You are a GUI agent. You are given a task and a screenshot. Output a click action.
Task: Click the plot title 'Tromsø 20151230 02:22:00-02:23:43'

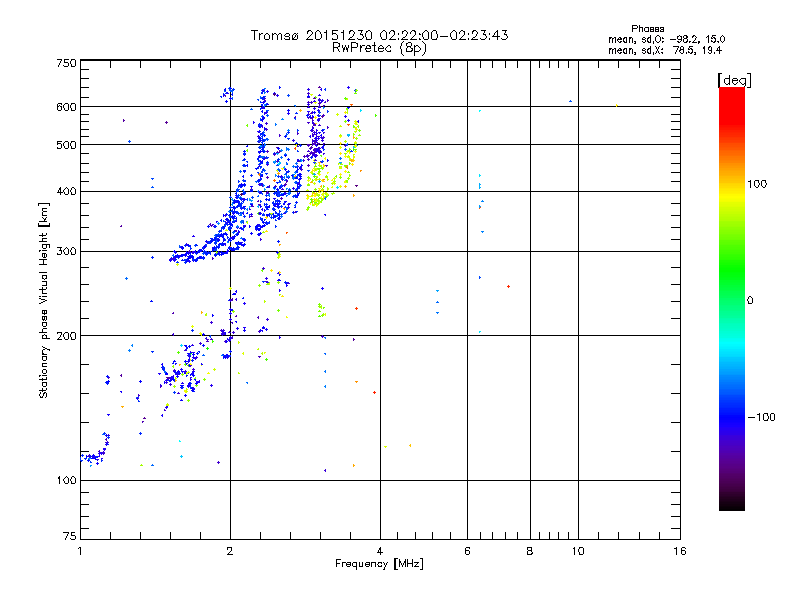coord(379,35)
